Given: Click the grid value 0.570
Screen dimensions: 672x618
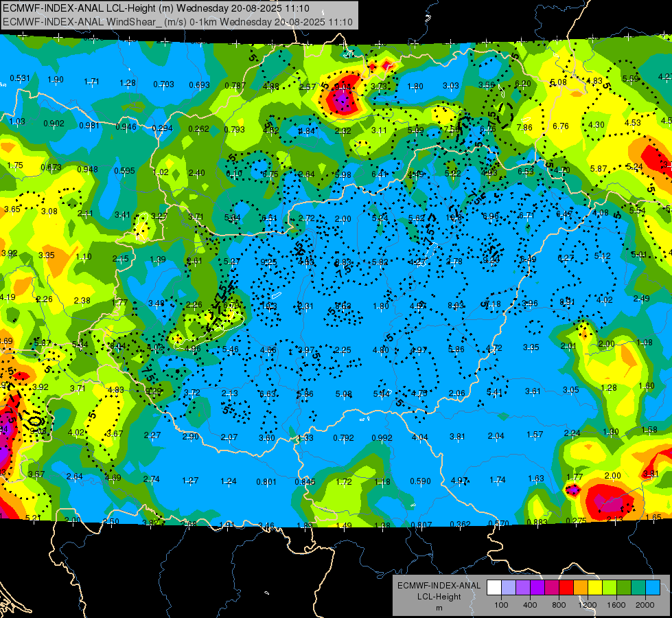Looking at the screenshot, I should point(499,523).
